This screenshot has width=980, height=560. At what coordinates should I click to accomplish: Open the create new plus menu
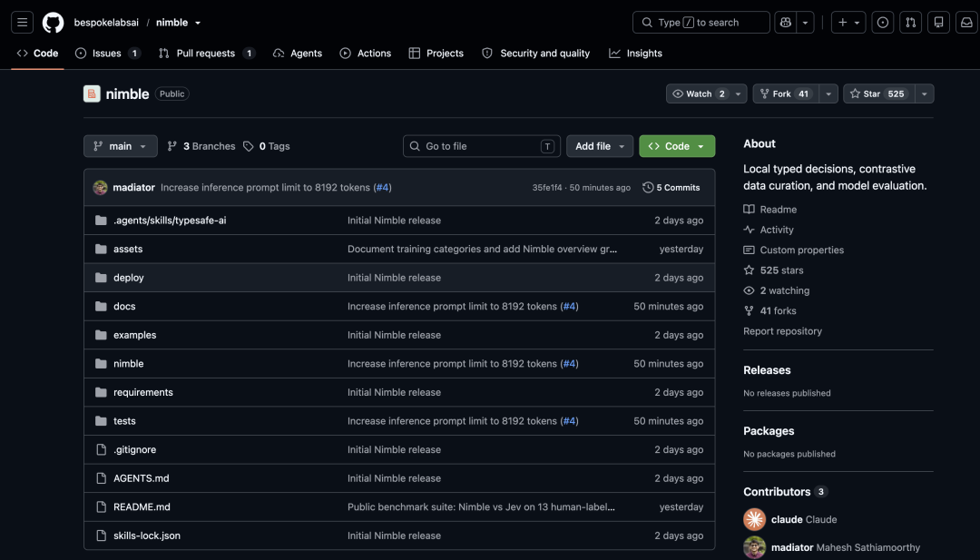point(848,23)
